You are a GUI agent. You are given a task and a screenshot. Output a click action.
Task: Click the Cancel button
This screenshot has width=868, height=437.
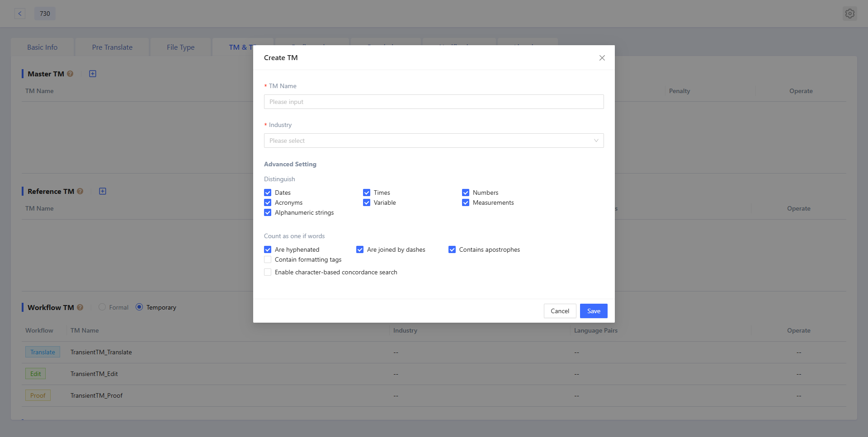click(560, 311)
